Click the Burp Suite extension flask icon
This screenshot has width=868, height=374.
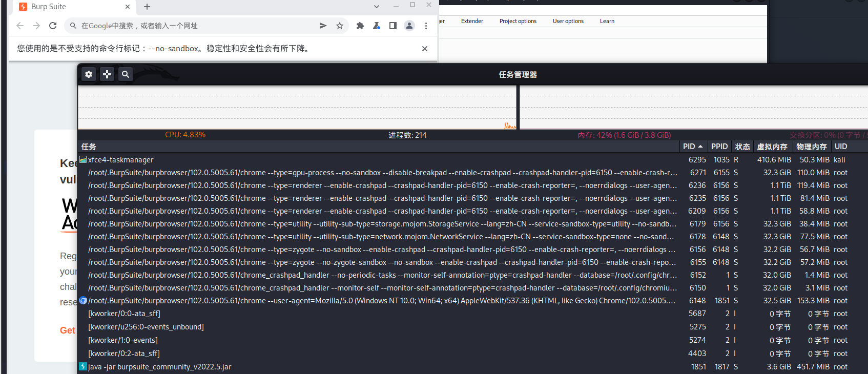click(377, 26)
